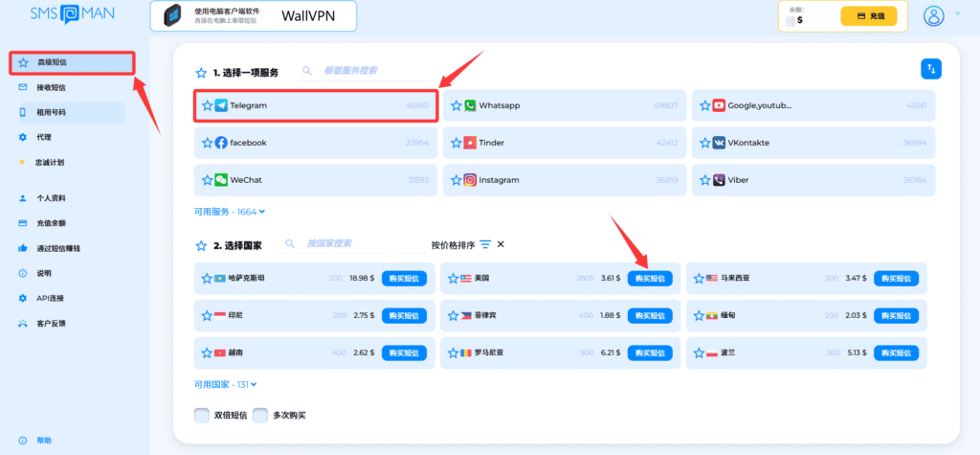This screenshot has width=980, height=455.
Task: Click the user profile avatar icon
Action: 934,15
